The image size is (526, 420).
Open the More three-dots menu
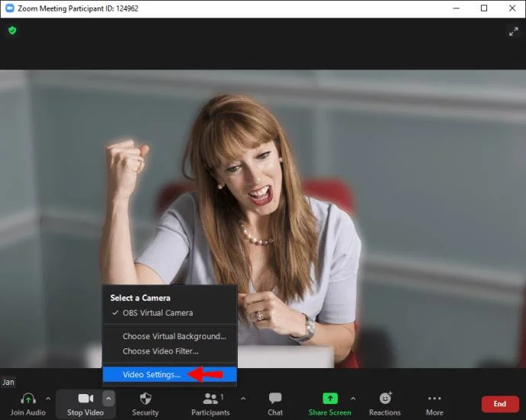tap(435, 398)
